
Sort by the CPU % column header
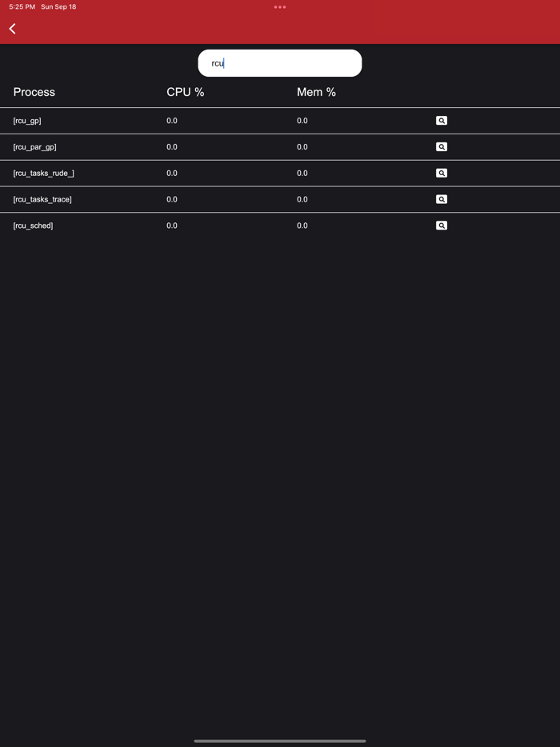186,92
